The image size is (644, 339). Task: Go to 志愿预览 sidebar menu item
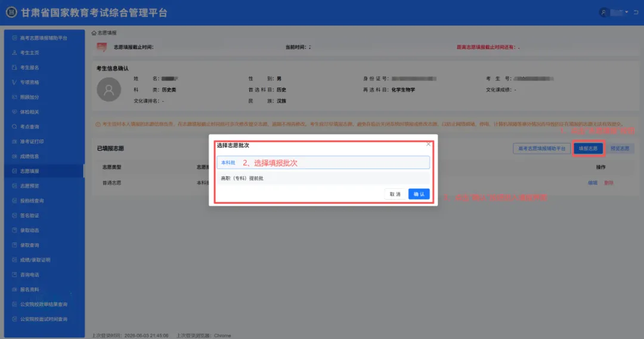44,185
